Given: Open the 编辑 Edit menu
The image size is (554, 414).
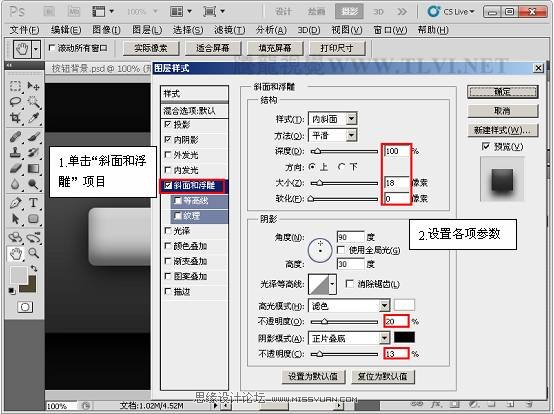Looking at the screenshot, I should [66, 30].
